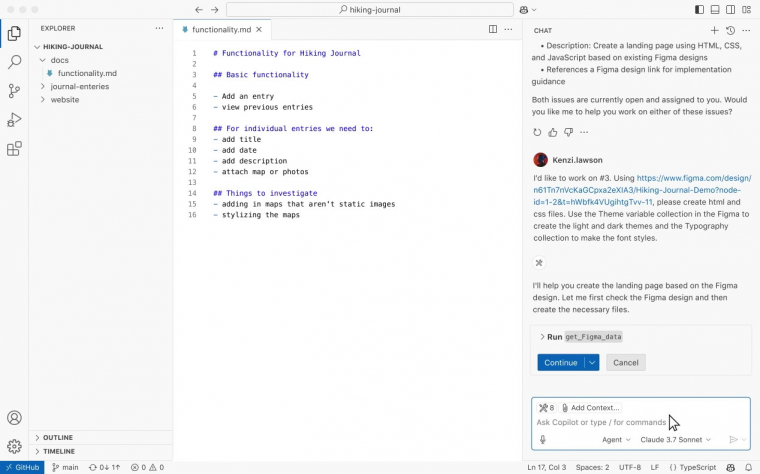Open the Search view in activity bar
Screen dimensions: 760x474
(14, 62)
